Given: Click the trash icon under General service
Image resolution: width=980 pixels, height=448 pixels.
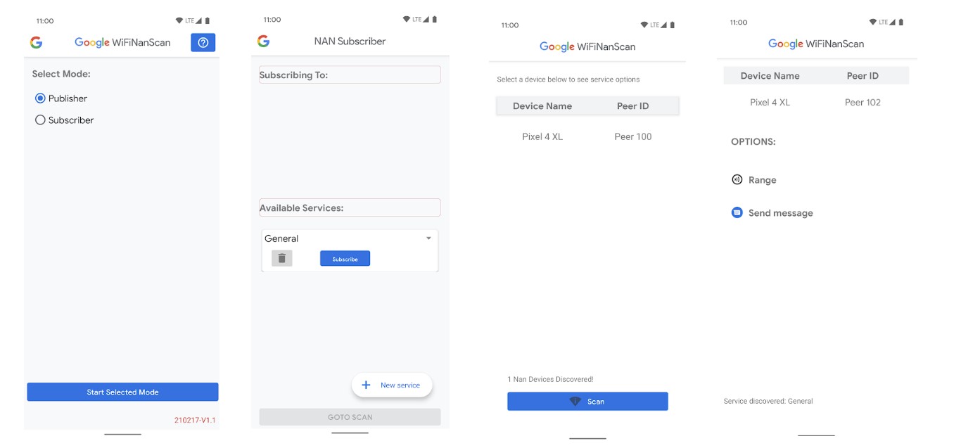Looking at the screenshot, I should (x=281, y=258).
